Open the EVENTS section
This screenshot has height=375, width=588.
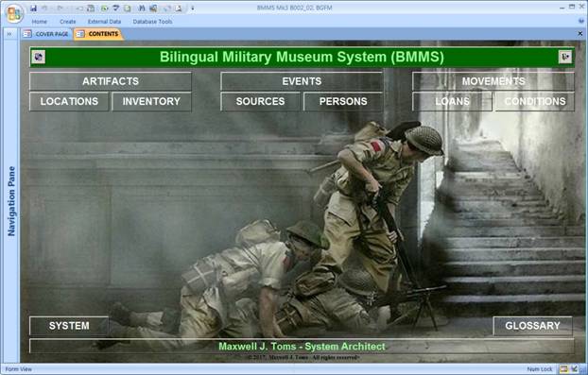tap(302, 81)
